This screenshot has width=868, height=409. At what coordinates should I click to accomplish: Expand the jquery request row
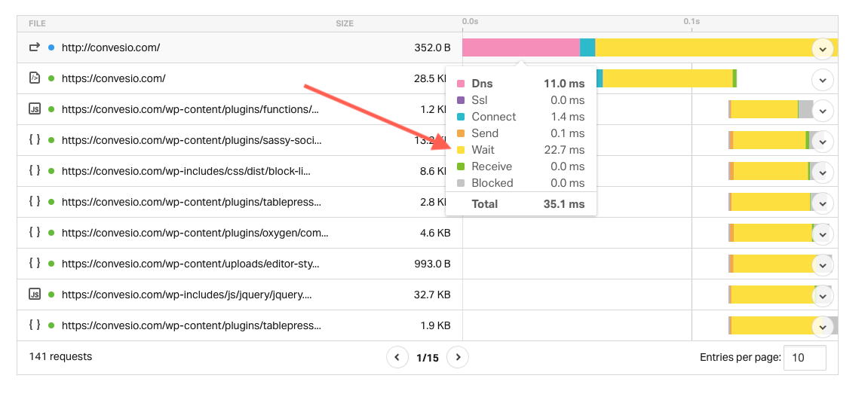823,297
